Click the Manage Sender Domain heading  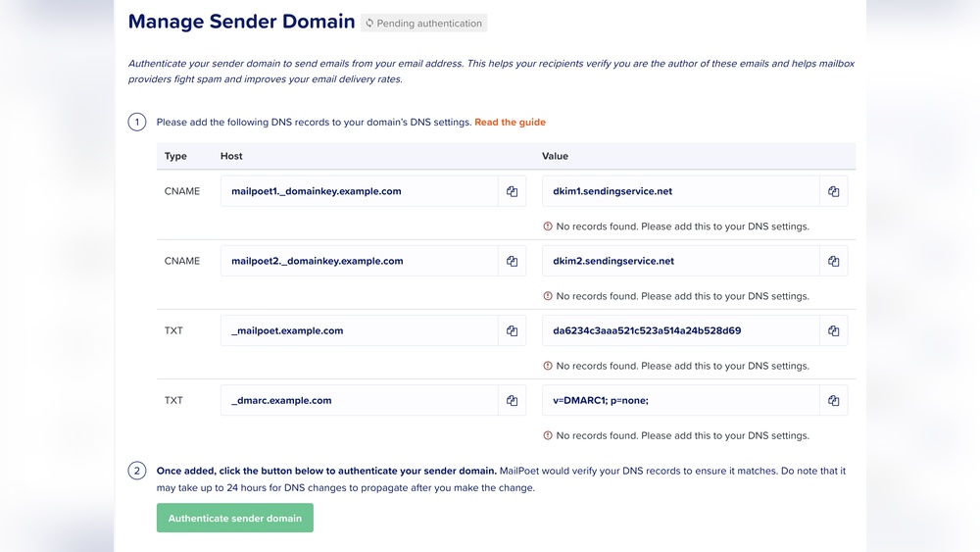tap(241, 22)
